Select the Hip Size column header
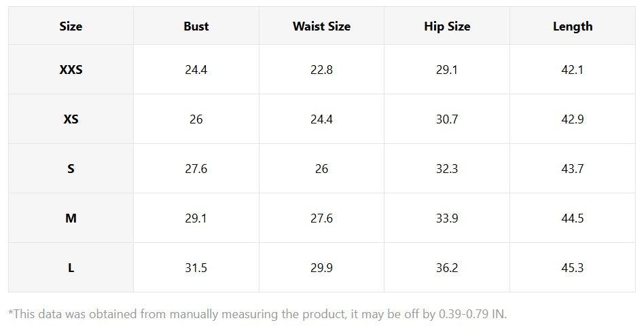644x327 pixels. [447, 26]
